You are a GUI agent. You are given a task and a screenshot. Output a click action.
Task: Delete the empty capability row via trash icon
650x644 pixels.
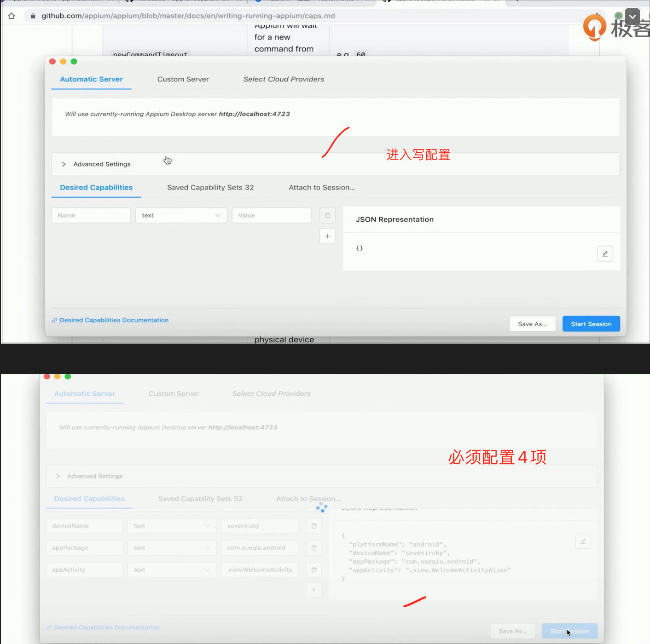point(328,215)
